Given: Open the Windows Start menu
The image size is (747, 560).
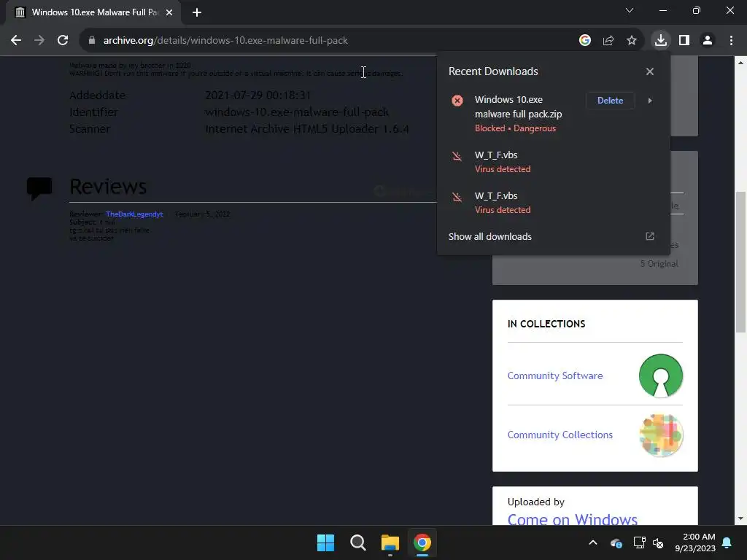Looking at the screenshot, I should coord(326,542).
